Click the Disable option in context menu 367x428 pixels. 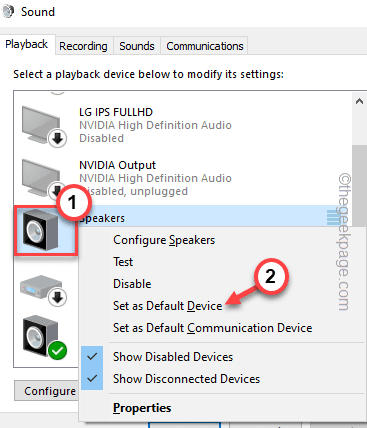[x=132, y=284]
